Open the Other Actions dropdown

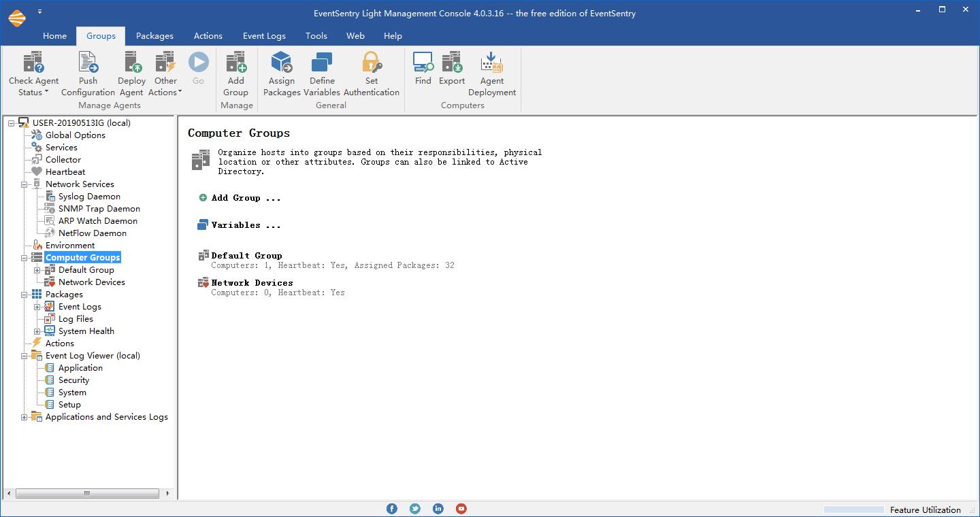tap(165, 86)
